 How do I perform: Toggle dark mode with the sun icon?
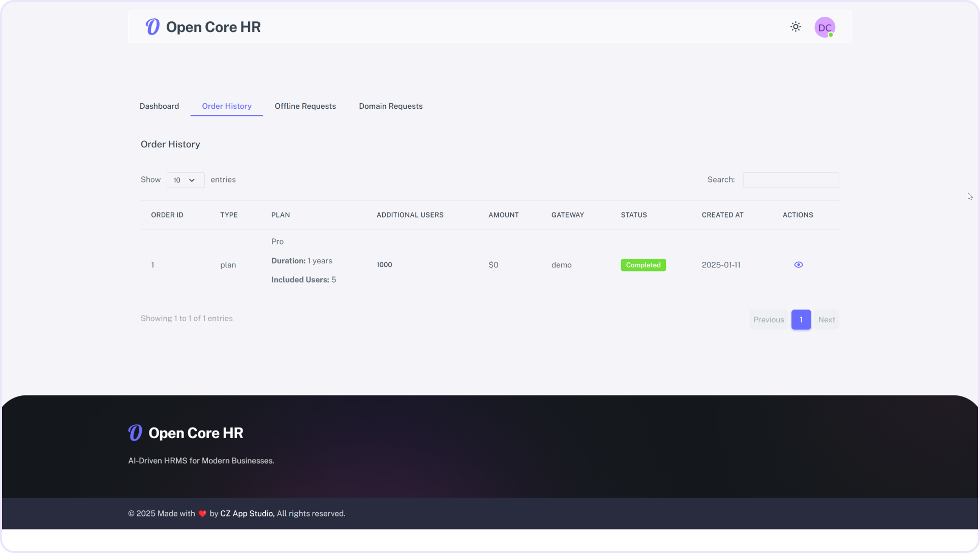[x=795, y=26]
